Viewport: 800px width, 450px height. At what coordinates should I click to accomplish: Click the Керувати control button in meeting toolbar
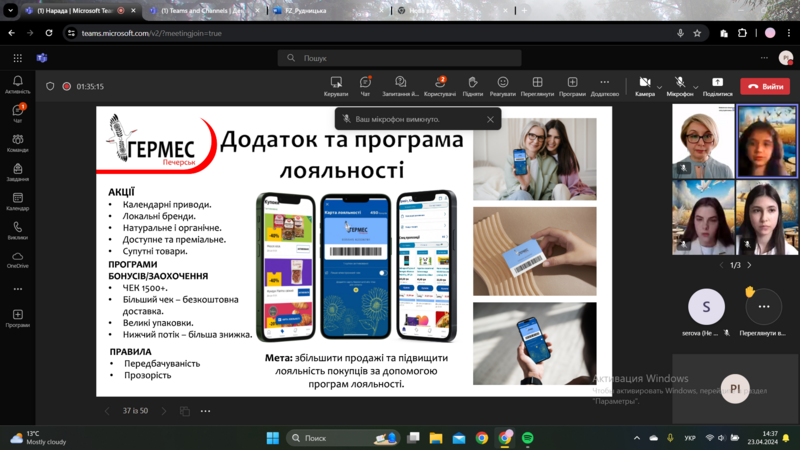(x=336, y=86)
